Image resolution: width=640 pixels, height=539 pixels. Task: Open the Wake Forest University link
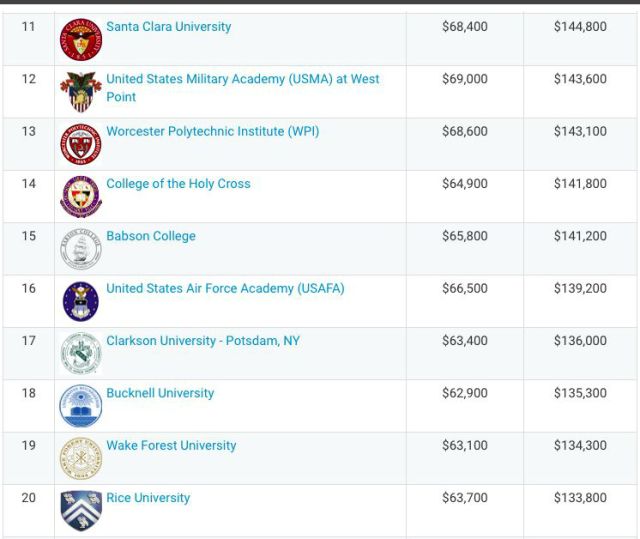(x=171, y=445)
